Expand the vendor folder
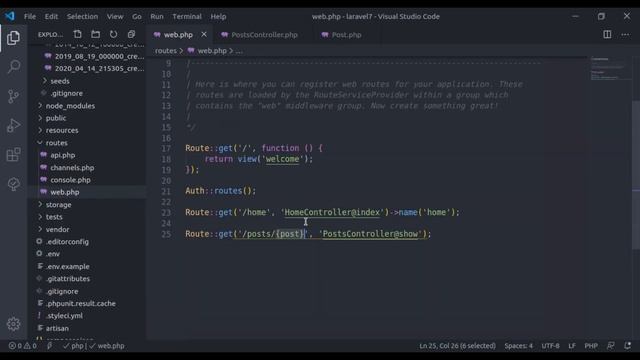This screenshot has height=360, width=640. pos(58,229)
